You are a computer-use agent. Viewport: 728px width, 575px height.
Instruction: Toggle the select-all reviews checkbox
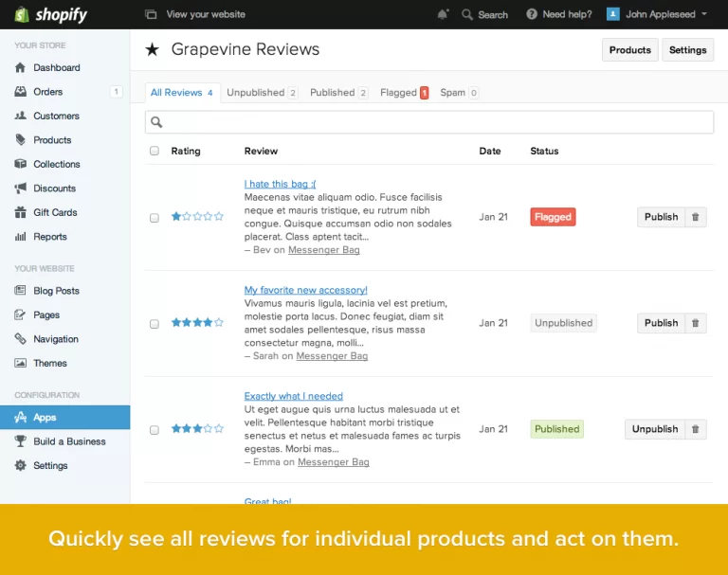coord(155,151)
